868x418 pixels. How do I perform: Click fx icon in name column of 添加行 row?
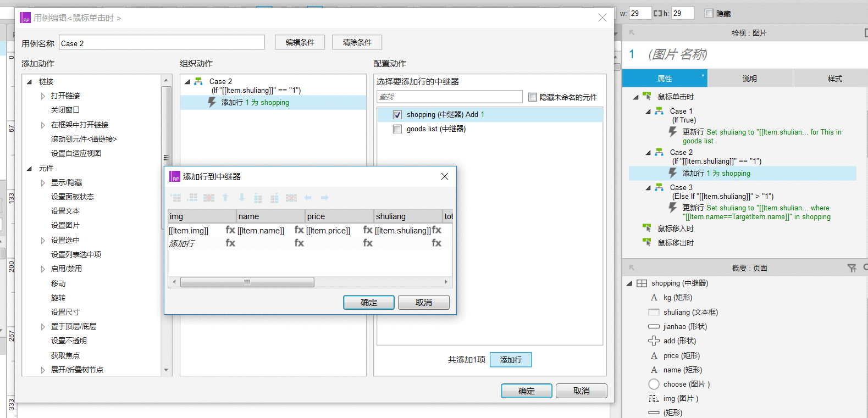[x=299, y=243]
